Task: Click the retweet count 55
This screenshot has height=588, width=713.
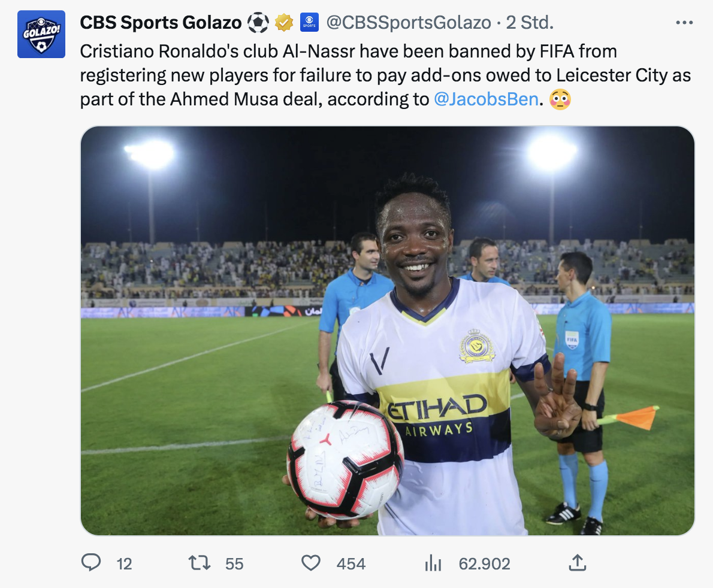Action: click(234, 563)
